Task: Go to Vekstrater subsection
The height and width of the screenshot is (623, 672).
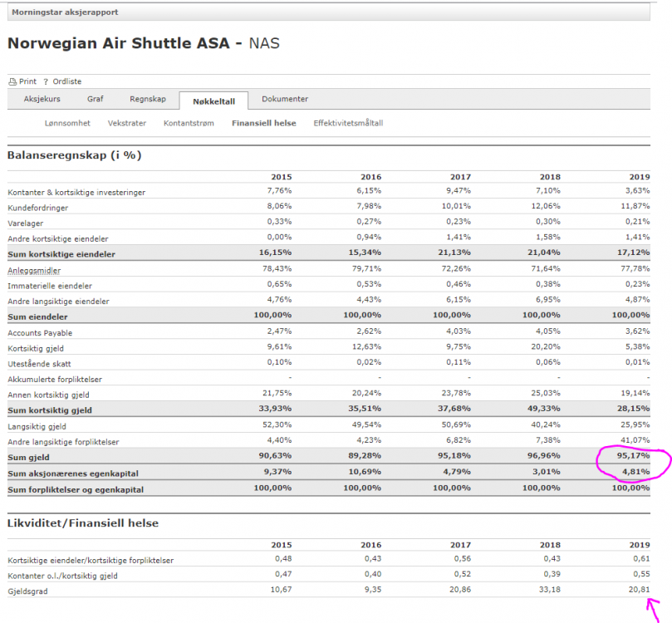Action: [x=127, y=124]
